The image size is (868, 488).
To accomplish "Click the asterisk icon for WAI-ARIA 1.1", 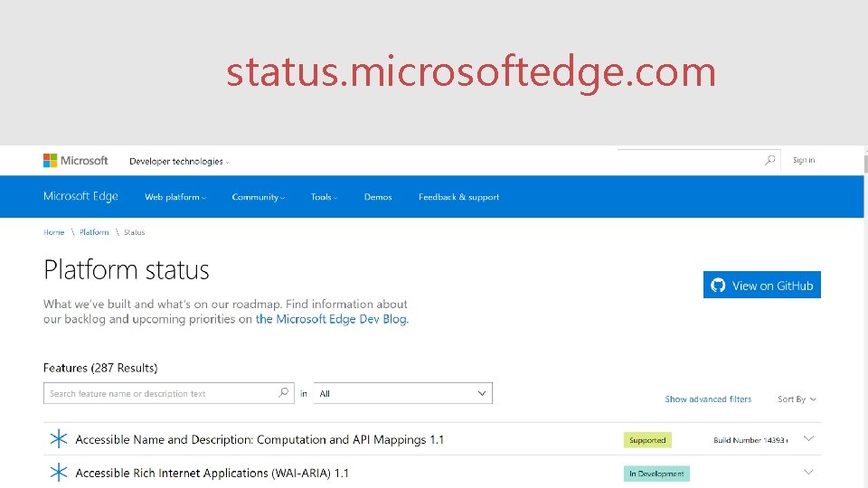I will click(58, 473).
